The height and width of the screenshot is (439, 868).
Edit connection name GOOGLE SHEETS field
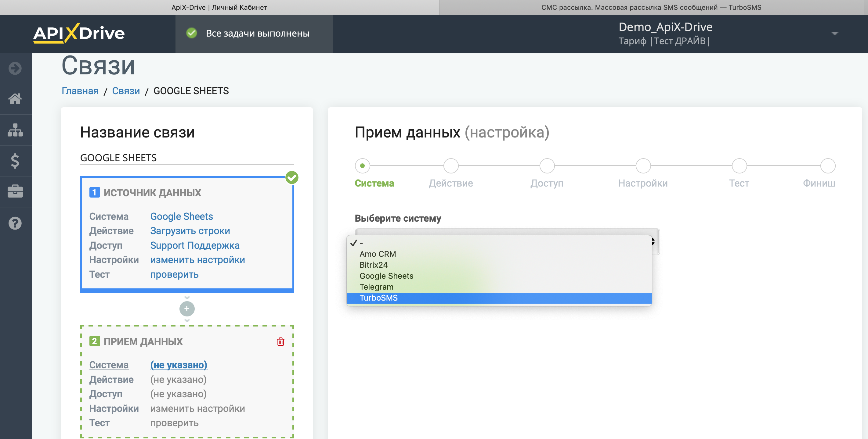pyautogui.click(x=187, y=158)
